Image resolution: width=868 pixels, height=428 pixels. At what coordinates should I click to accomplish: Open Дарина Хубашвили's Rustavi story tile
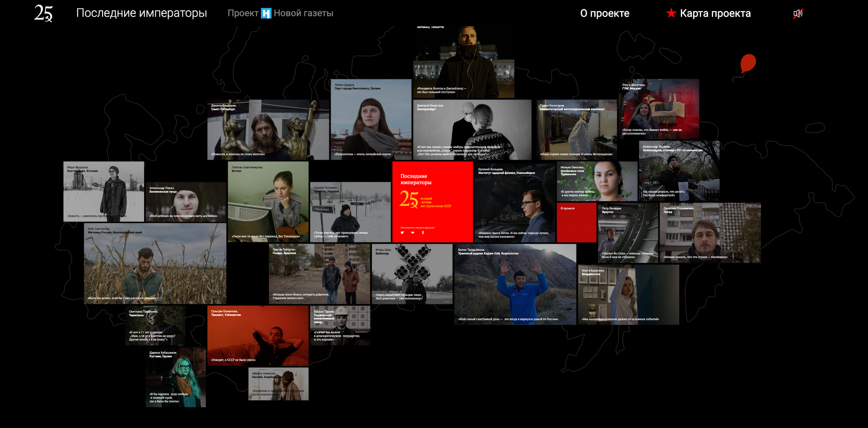tap(176, 377)
